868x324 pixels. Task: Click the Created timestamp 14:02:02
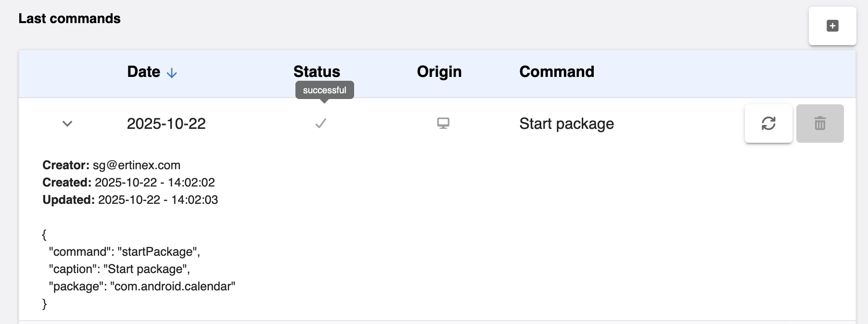click(191, 182)
